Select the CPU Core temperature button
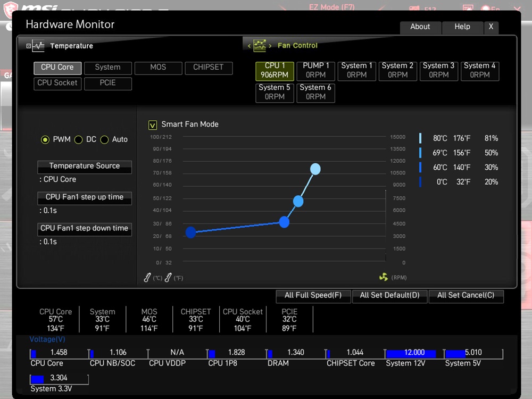The image size is (532, 399). (57, 68)
